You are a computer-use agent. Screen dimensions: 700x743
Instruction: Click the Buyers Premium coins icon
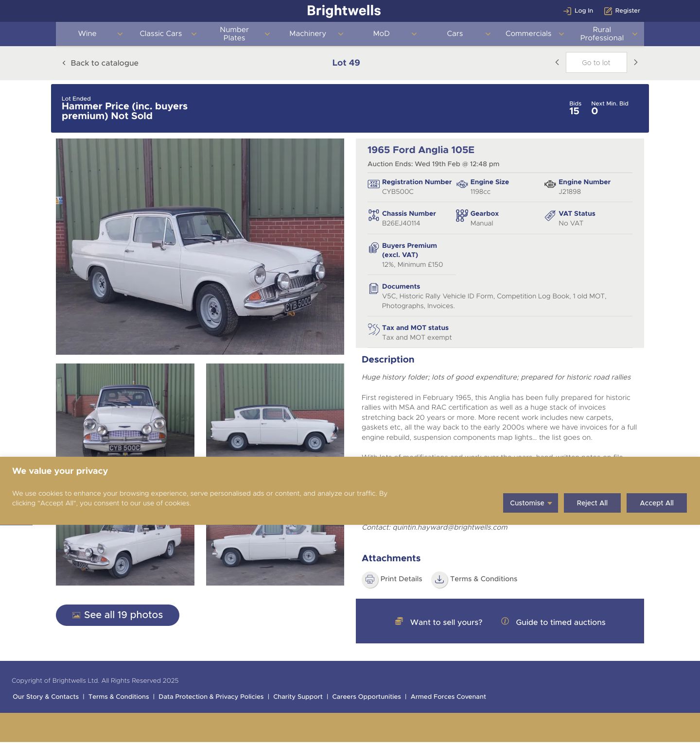[x=373, y=248]
